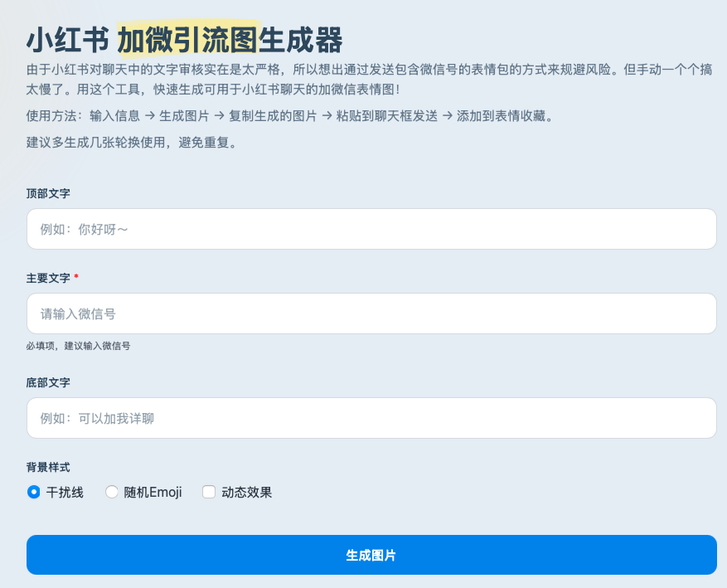727x588 pixels.
Task: Click the 背景样式 section label
Action: click(48, 467)
